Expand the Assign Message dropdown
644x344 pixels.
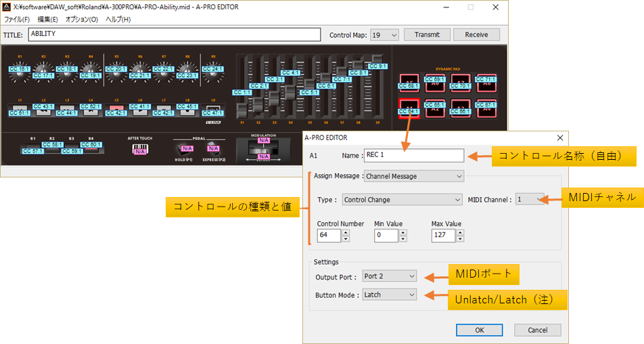pos(414,176)
